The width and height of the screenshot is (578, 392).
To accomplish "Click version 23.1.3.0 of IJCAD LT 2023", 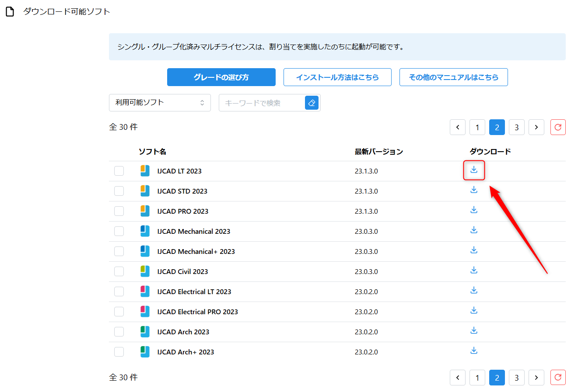I will (x=366, y=171).
